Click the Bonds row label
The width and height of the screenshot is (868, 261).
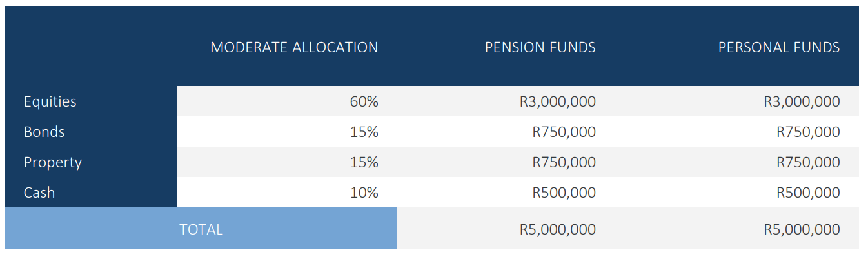(x=44, y=132)
